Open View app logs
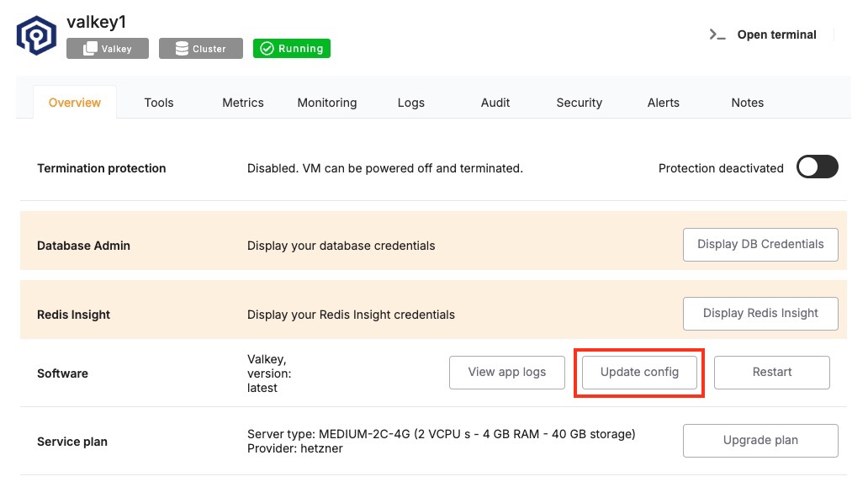This screenshot has height=503, width=868. coord(507,373)
